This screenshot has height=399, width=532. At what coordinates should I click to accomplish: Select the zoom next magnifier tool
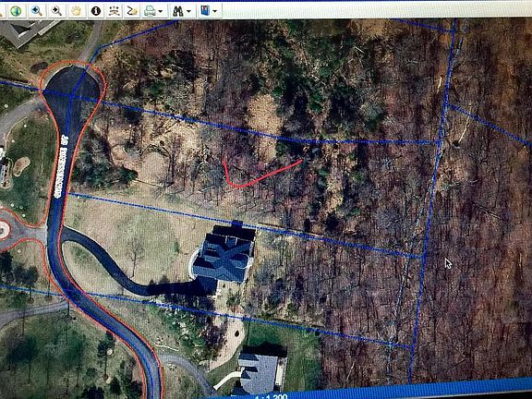tap(56, 11)
